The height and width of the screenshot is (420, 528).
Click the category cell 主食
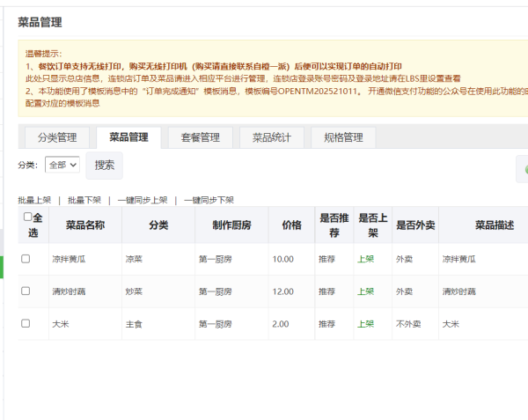pos(134,324)
